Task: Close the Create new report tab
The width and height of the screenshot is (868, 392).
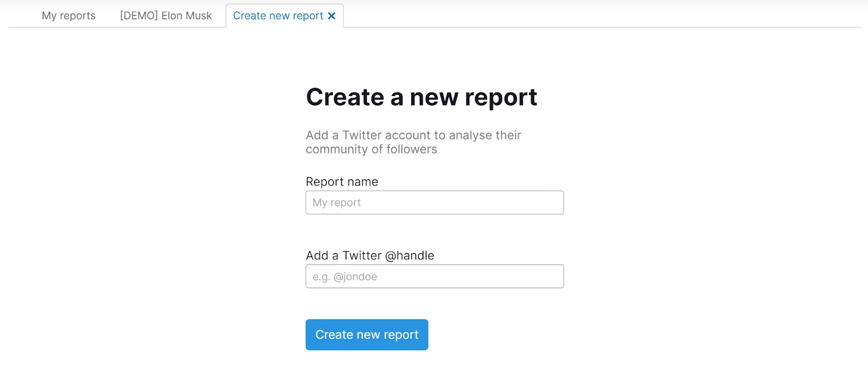Action: click(x=331, y=16)
